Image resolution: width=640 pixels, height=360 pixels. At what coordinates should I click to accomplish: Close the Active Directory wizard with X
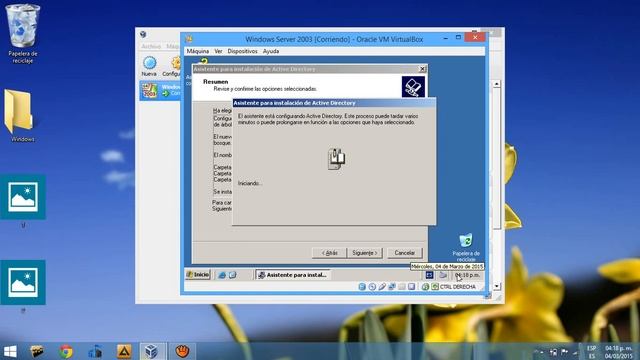[422, 69]
